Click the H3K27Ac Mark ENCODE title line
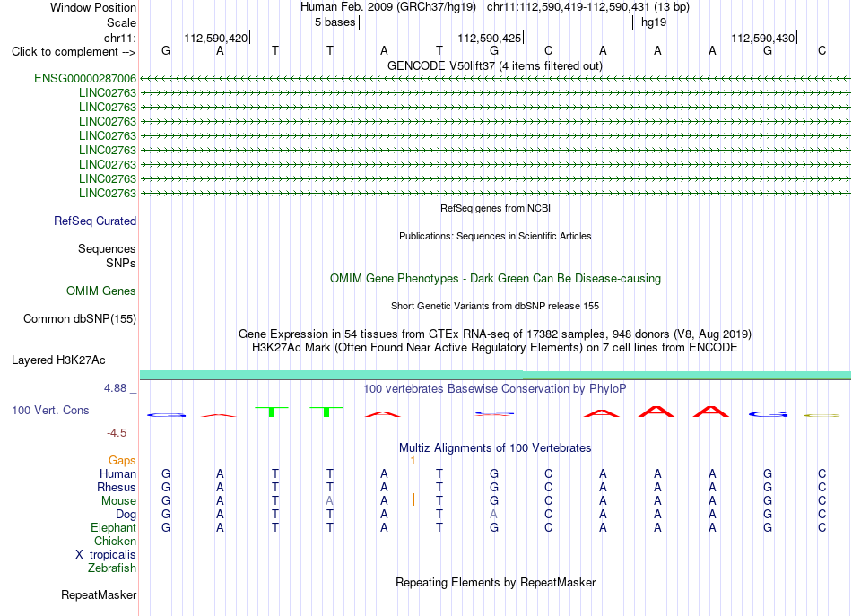Viewport: 852px width, 616px height. (x=495, y=348)
